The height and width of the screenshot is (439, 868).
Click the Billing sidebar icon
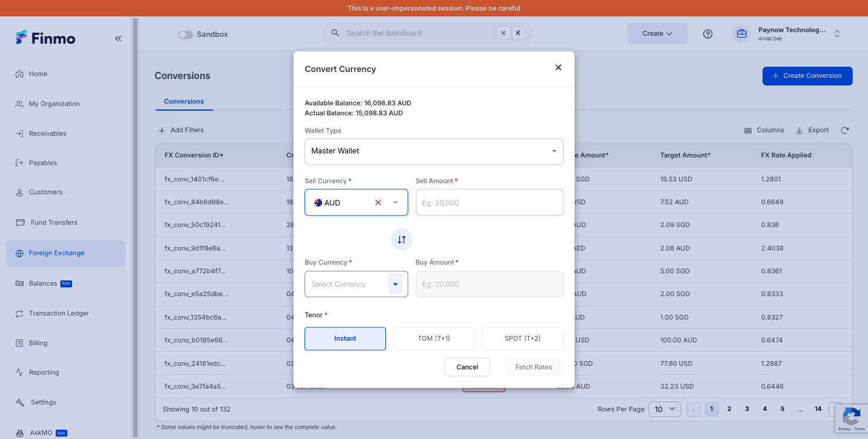[19, 343]
